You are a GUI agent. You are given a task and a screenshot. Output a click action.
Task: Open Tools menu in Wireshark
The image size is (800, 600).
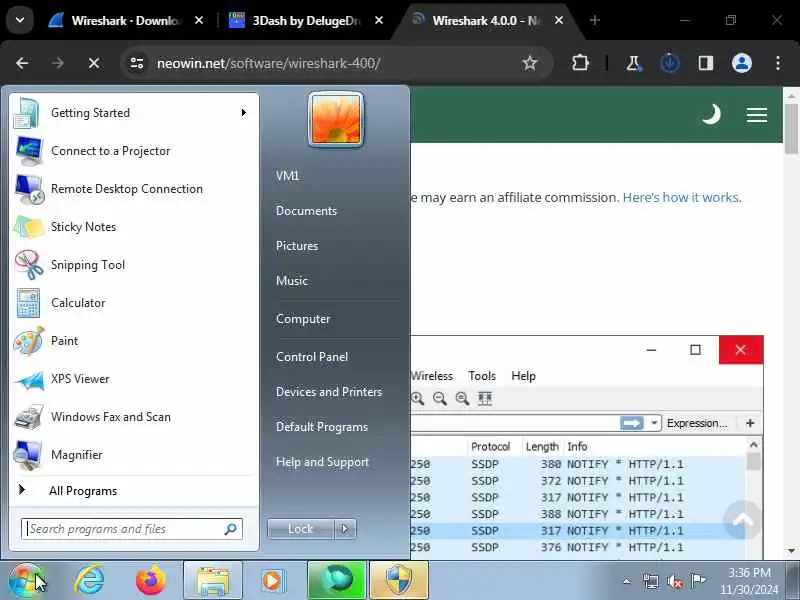[482, 376]
